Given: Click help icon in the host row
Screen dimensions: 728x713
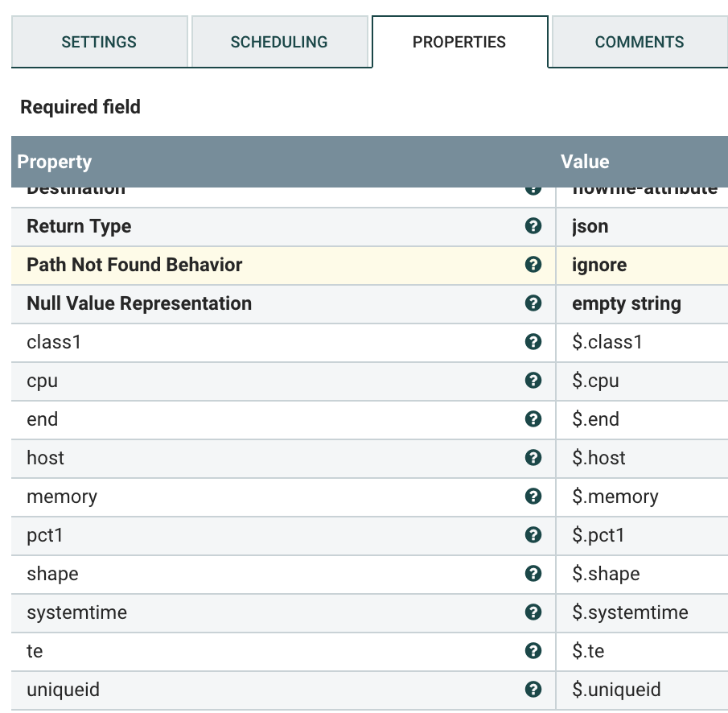Looking at the screenshot, I should coord(533,458).
